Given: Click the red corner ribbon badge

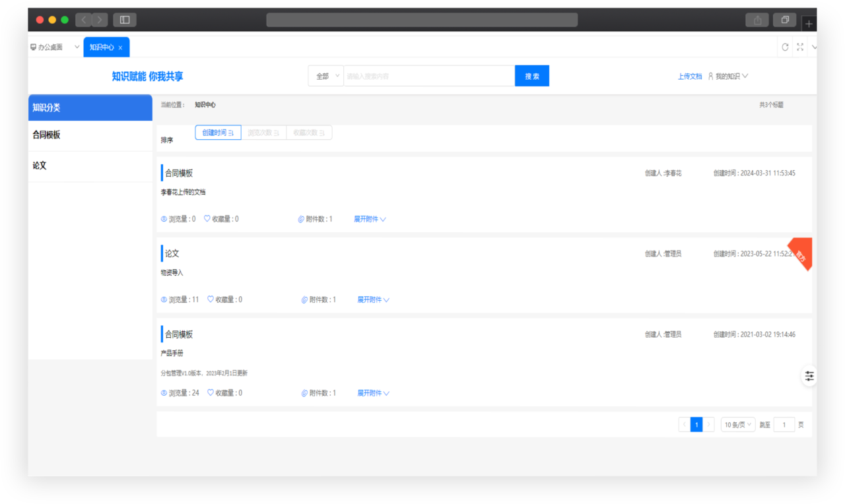Looking at the screenshot, I should 801,253.
